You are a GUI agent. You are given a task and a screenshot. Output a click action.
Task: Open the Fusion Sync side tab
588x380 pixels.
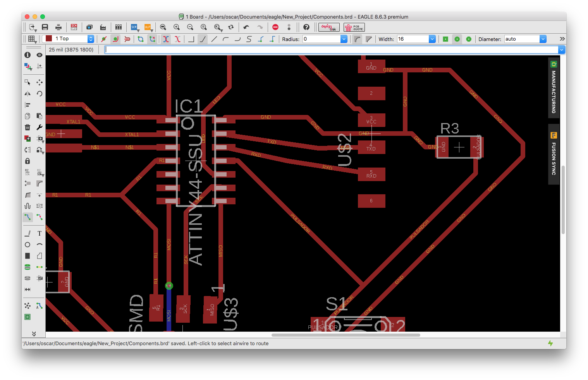(554, 154)
